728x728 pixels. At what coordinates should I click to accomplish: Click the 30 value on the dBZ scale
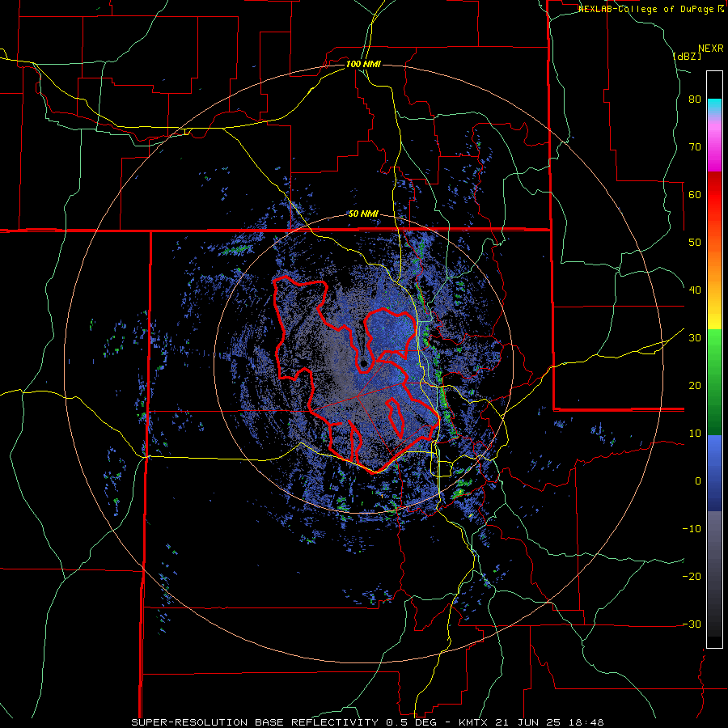[x=695, y=338]
